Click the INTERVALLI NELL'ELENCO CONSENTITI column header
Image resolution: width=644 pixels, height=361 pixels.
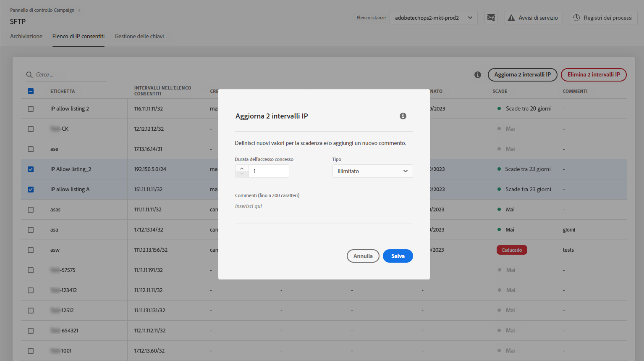[x=163, y=91]
